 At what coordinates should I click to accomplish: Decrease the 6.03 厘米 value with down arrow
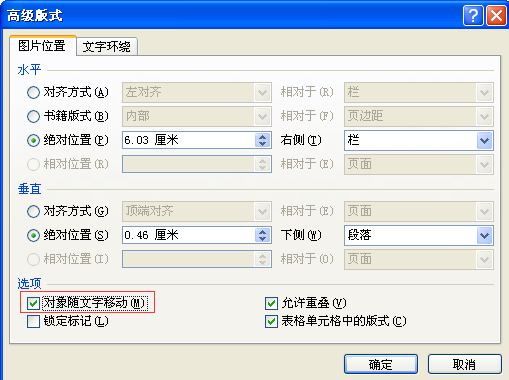[x=263, y=144]
